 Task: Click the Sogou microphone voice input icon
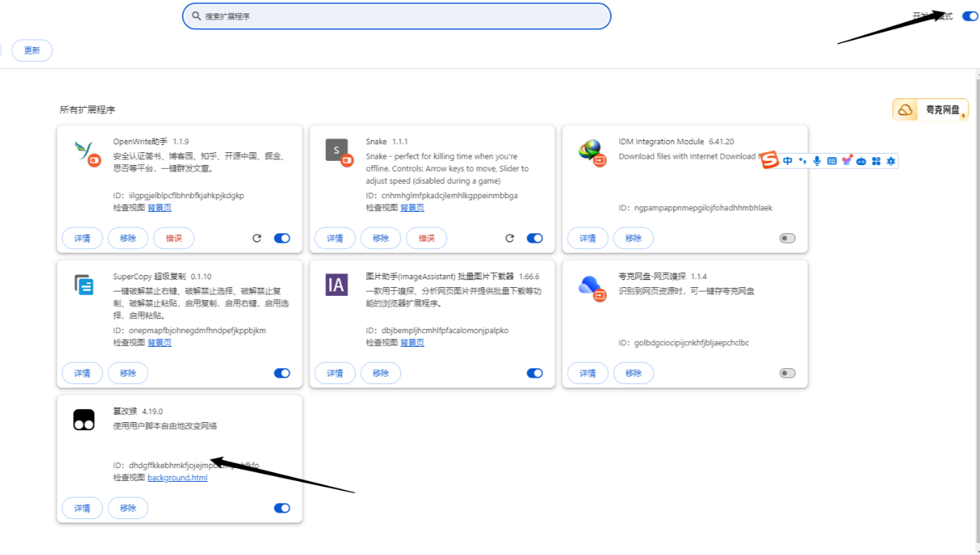[817, 161]
